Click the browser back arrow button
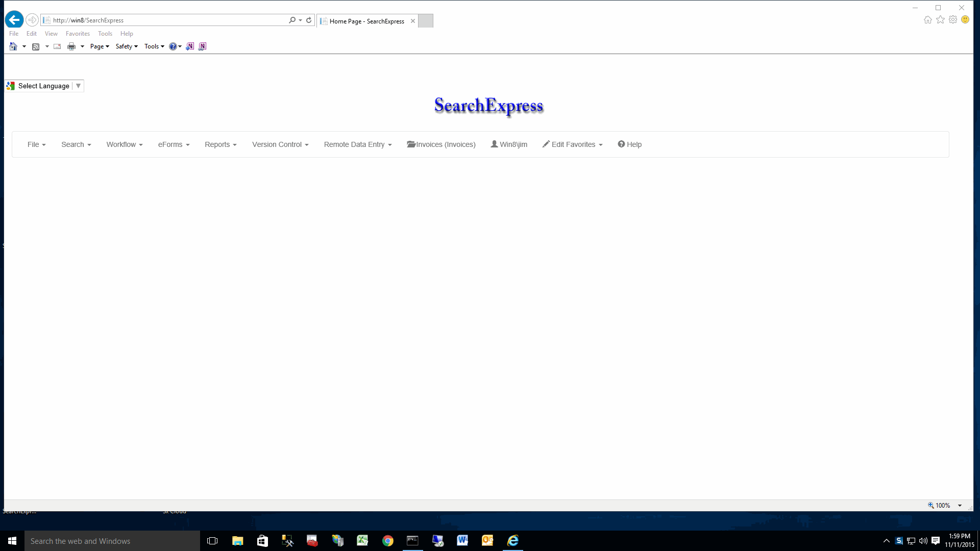Image resolution: width=980 pixels, height=551 pixels. coord(14,20)
